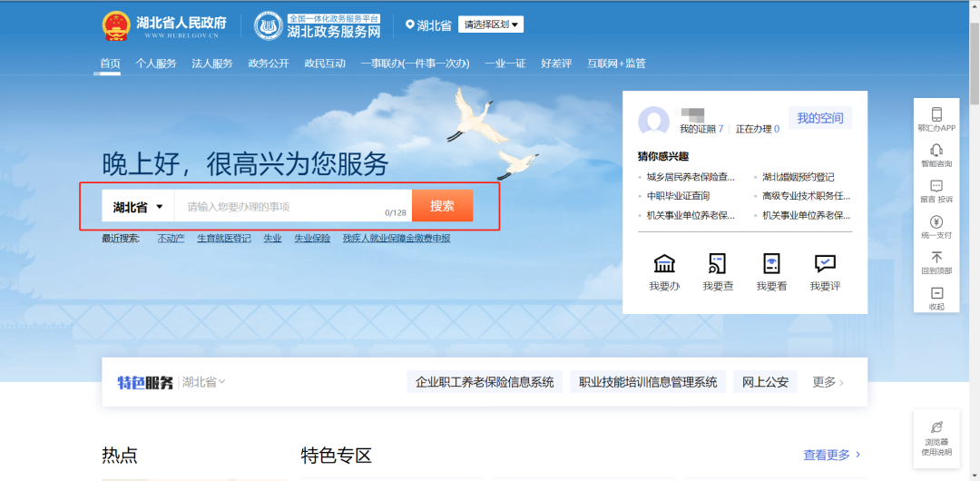Click the 我要评 comment icon
The height and width of the screenshot is (481, 980).
(x=825, y=264)
